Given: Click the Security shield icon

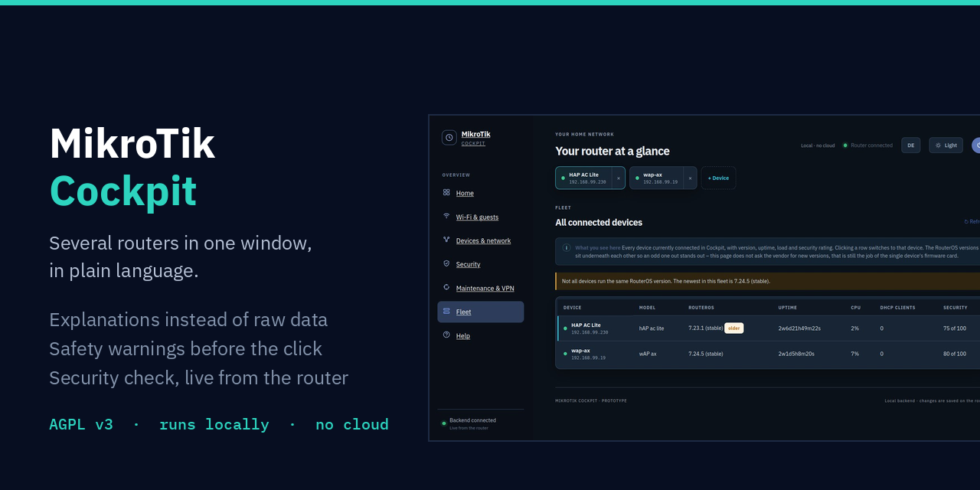Looking at the screenshot, I should pos(446,263).
